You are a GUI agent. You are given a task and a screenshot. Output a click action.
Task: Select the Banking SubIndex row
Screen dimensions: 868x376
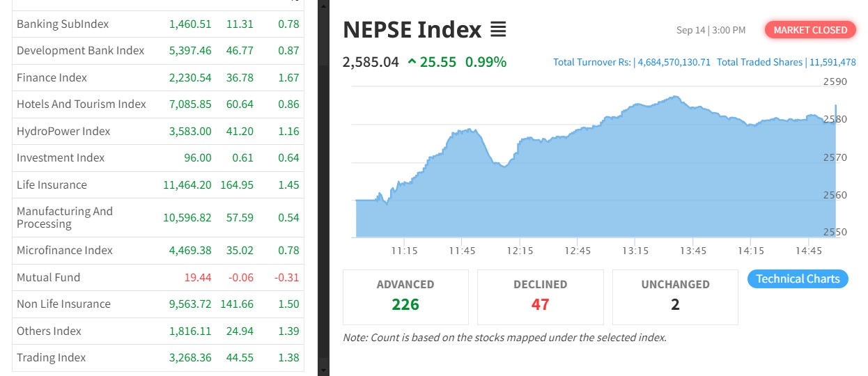tap(158, 24)
